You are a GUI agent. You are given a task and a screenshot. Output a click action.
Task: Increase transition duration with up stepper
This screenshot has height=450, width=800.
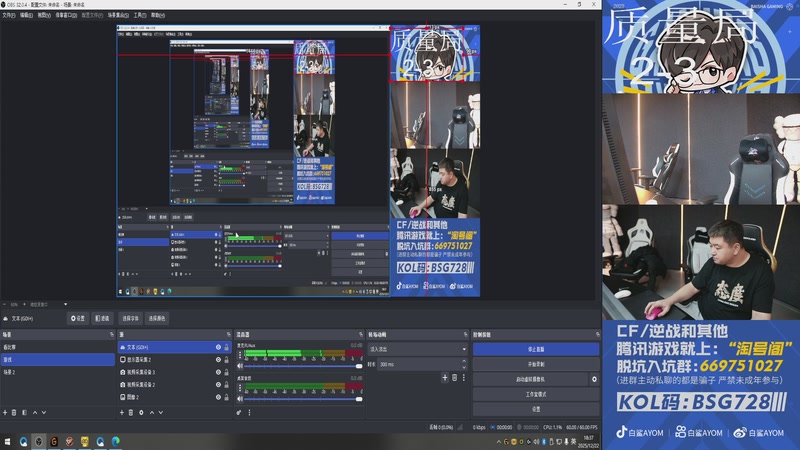(464, 362)
